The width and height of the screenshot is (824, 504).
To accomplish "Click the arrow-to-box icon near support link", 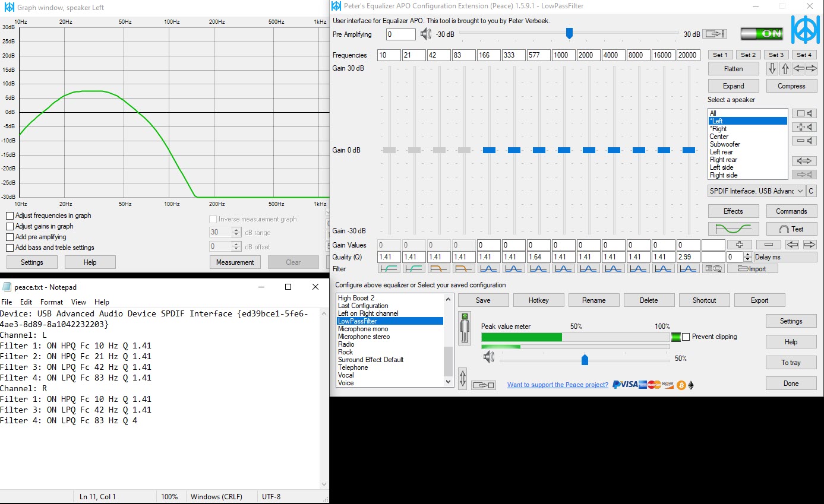I will coord(484,385).
